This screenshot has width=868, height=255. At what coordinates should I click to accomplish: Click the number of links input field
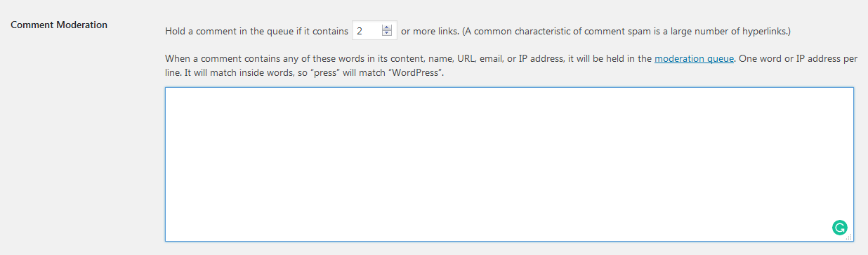374,31
